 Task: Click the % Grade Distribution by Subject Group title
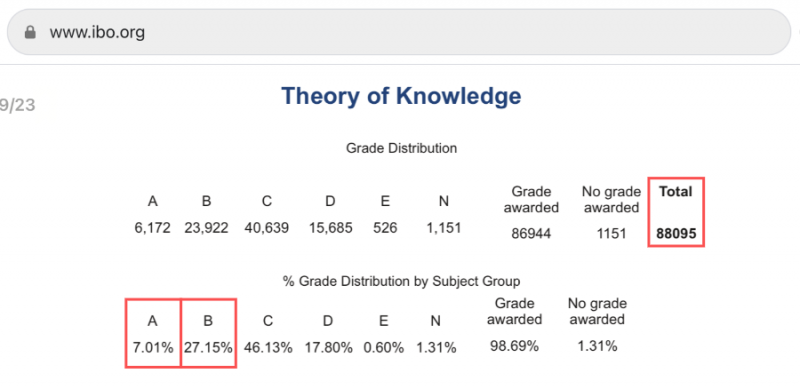click(x=402, y=281)
